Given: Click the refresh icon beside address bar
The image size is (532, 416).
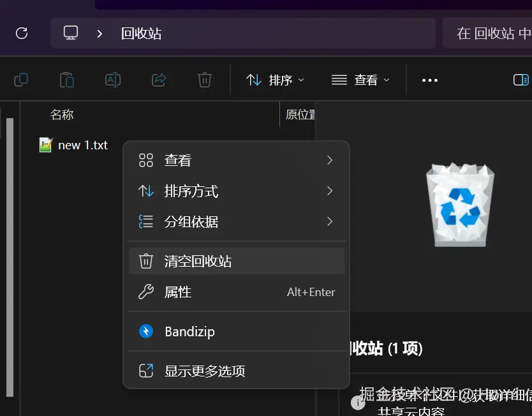Looking at the screenshot, I should click(22, 33).
